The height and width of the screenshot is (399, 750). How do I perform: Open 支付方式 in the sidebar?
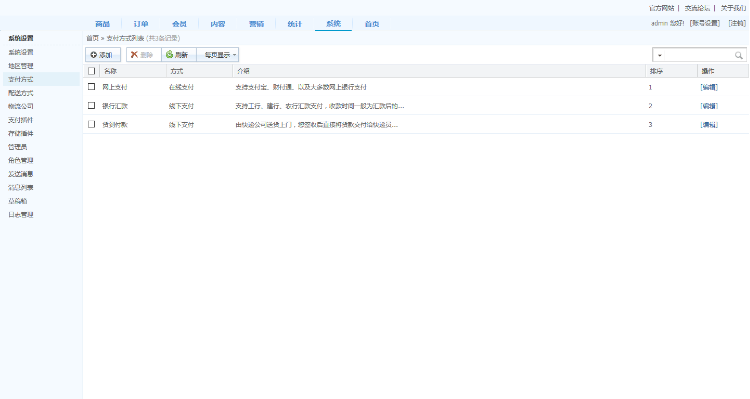[x=21, y=79]
